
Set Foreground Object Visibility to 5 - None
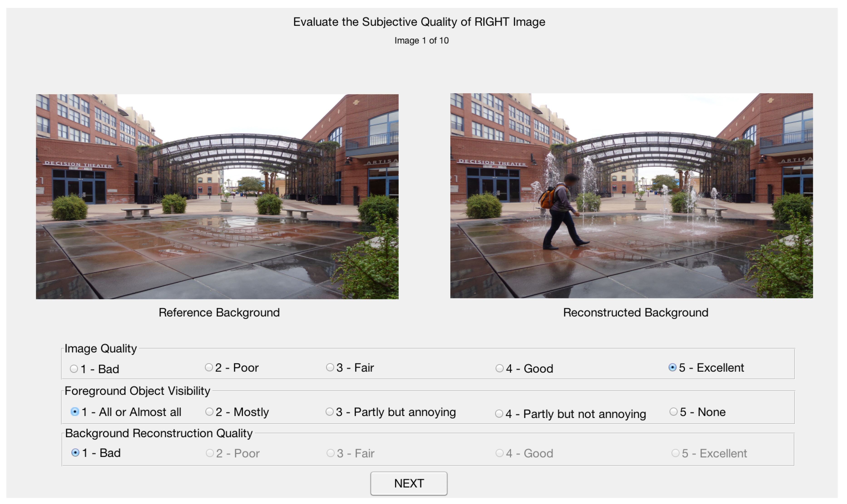673,412
